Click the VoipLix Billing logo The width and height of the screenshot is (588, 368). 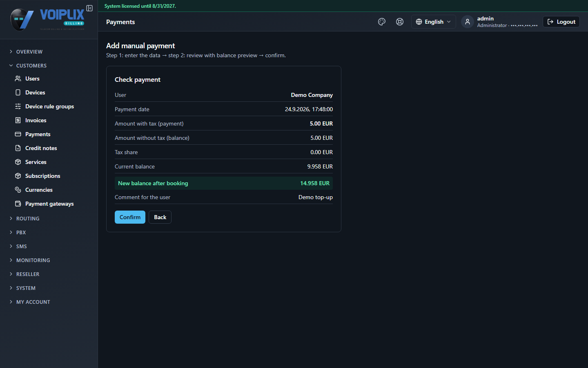click(47, 20)
